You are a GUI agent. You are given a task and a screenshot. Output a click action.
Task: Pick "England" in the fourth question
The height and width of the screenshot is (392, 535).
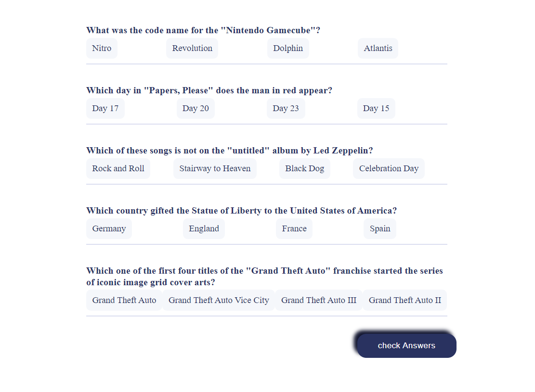(204, 228)
